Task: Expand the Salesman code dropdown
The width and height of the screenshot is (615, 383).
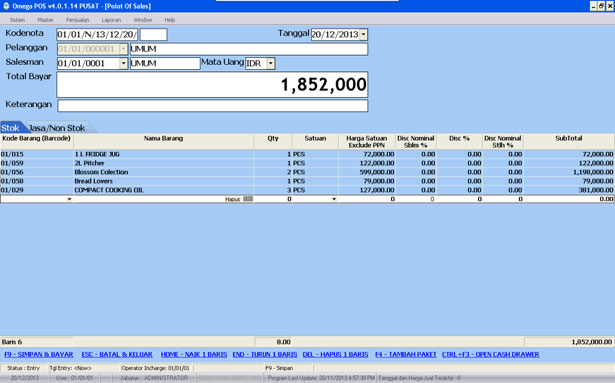Action: [124, 63]
